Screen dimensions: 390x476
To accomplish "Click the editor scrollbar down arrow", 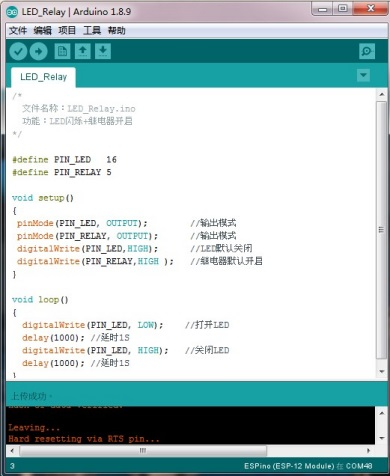I will click(x=382, y=371).
